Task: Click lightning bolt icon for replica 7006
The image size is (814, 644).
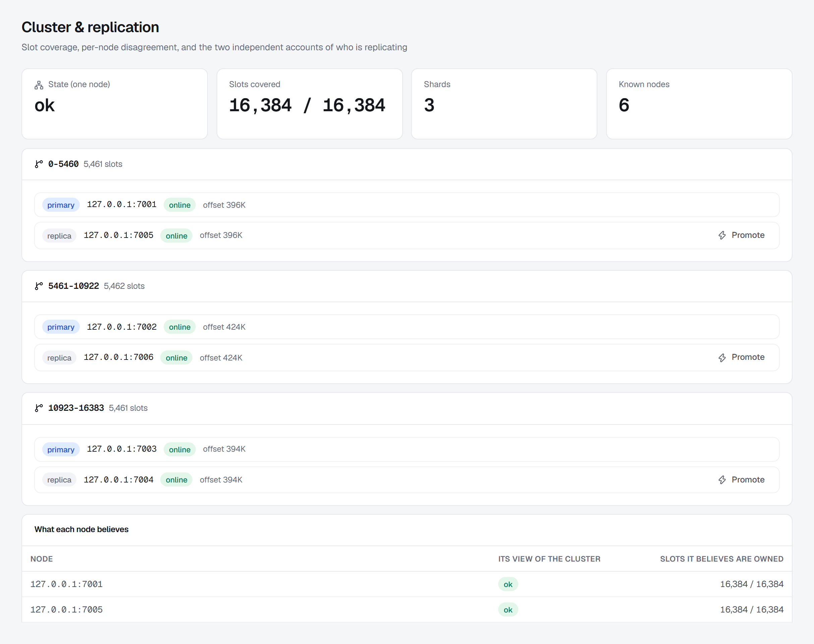Action: pos(722,358)
